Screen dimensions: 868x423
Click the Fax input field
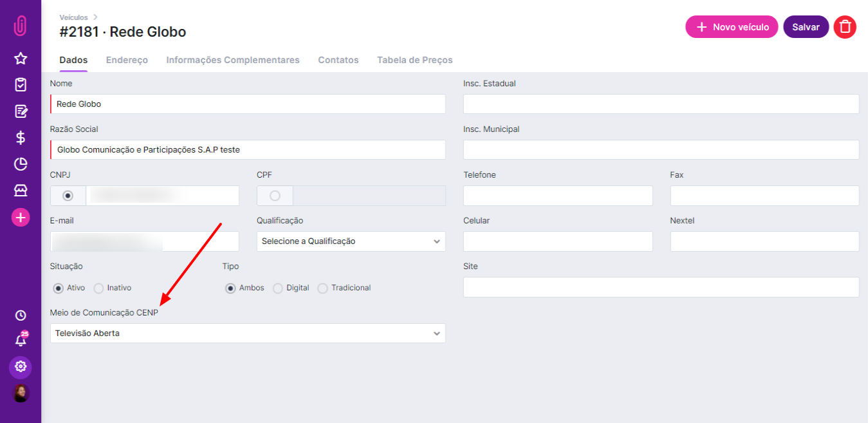765,196
